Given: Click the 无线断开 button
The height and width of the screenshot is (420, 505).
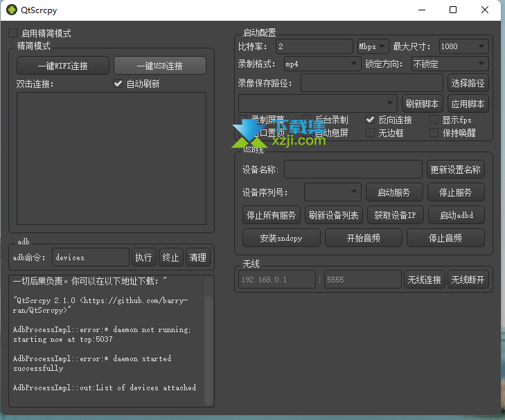Looking at the screenshot, I should (x=468, y=279).
